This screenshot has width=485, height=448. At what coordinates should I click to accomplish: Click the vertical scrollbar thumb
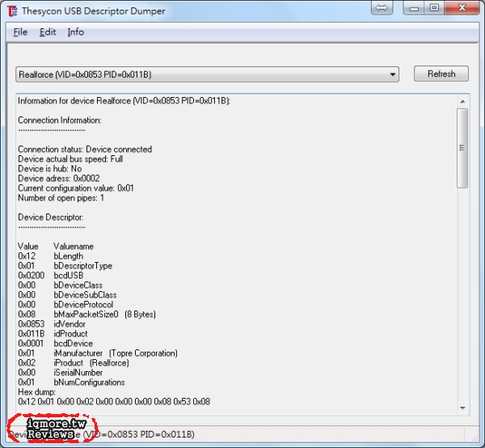tap(462, 148)
